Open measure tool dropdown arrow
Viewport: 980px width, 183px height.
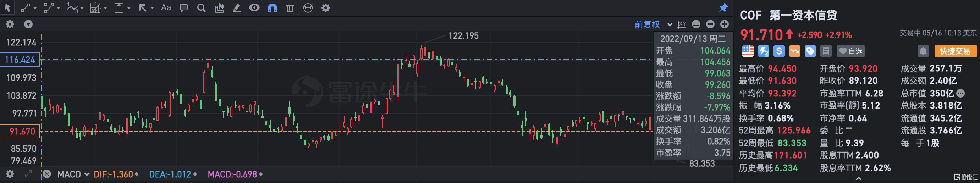pos(128,8)
